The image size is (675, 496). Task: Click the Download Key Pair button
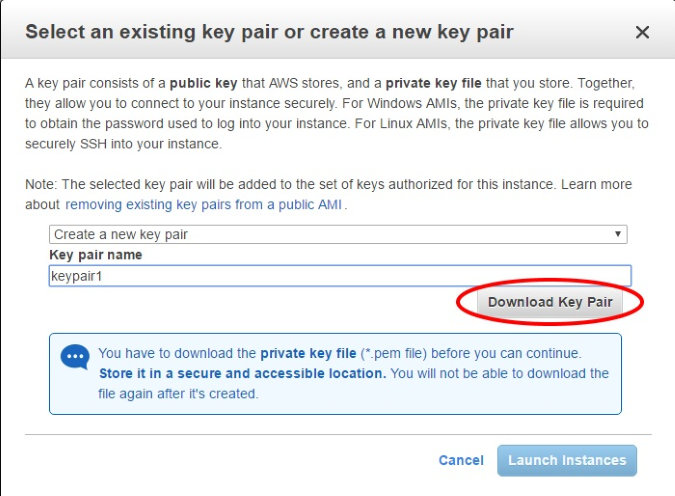[x=550, y=302]
